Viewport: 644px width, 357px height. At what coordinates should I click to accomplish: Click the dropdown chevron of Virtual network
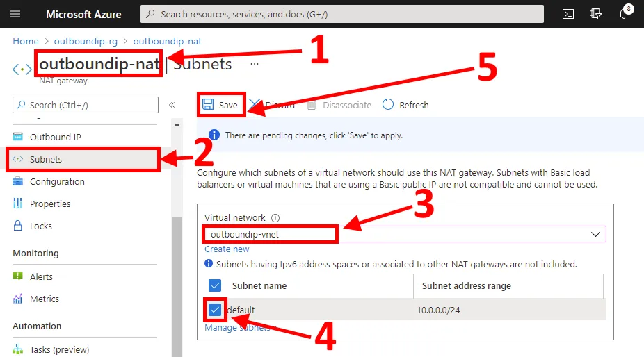click(595, 234)
